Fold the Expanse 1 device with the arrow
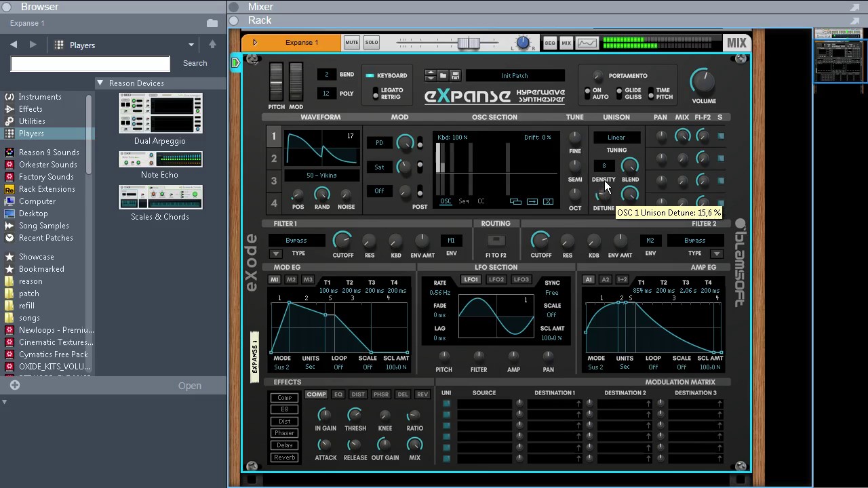This screenshot has width=868, height=488. coord(255,43)
